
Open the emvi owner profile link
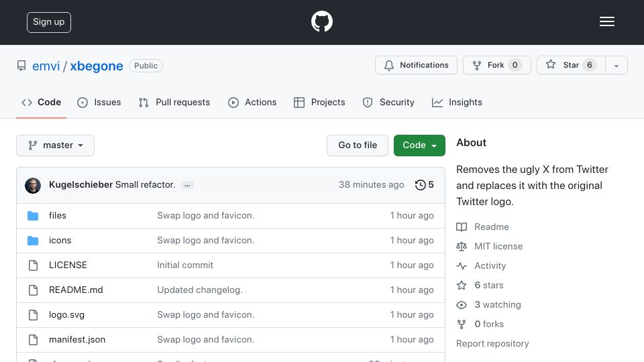coord(46,66)
